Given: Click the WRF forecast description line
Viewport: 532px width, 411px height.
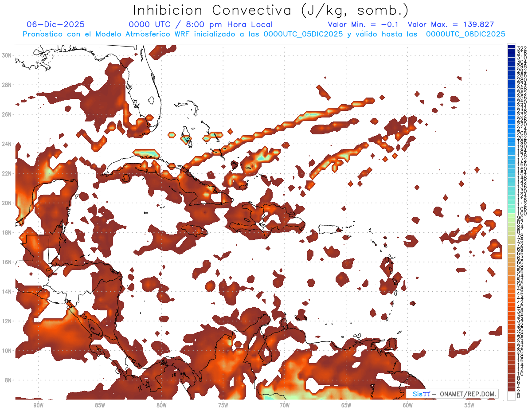Looking at the screenshot, I should click(x=264, y=34).
